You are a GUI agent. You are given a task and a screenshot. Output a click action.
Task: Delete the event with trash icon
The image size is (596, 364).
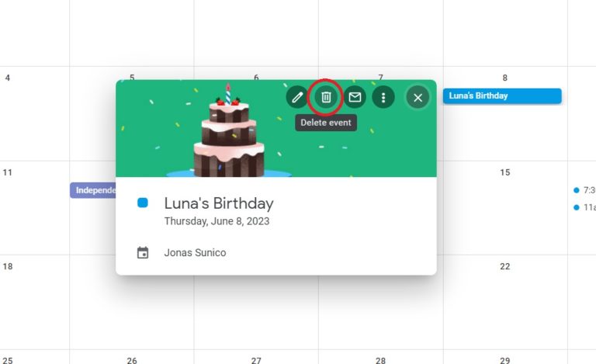coord(326,97)
